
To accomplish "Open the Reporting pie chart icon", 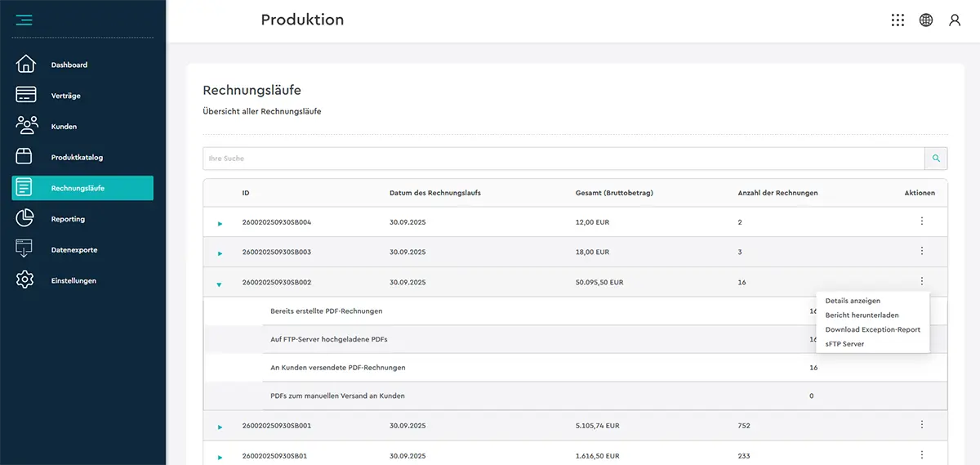I will (x=26, y=218).
